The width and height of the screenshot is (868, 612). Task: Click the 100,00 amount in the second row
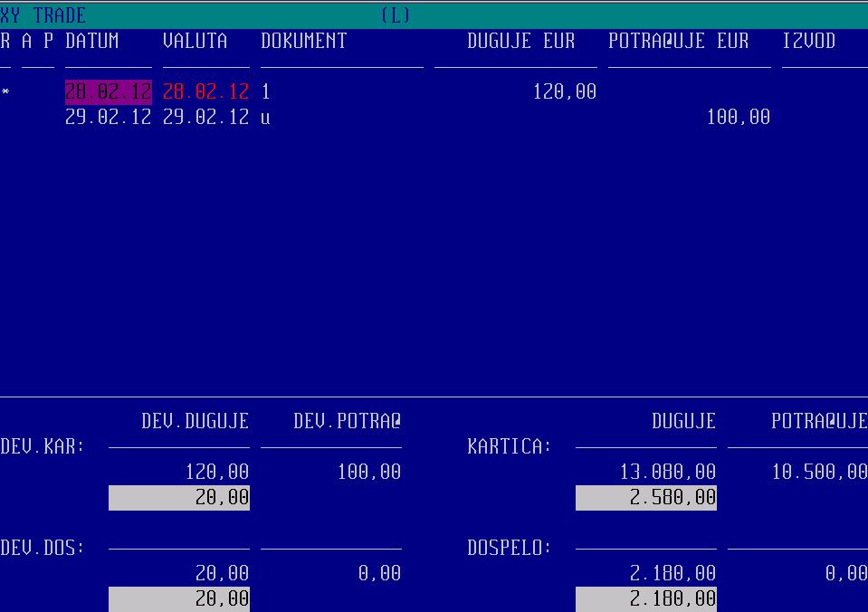[x=738, y=118]
